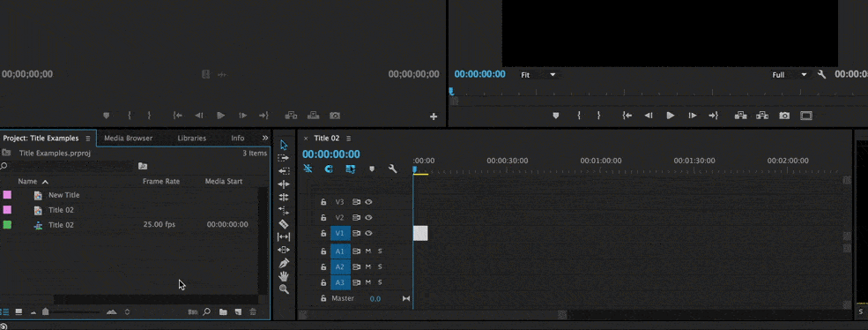The height and width of the screenshot is (330, 868).
Task: Mute track A1
Action: point(368,251)
